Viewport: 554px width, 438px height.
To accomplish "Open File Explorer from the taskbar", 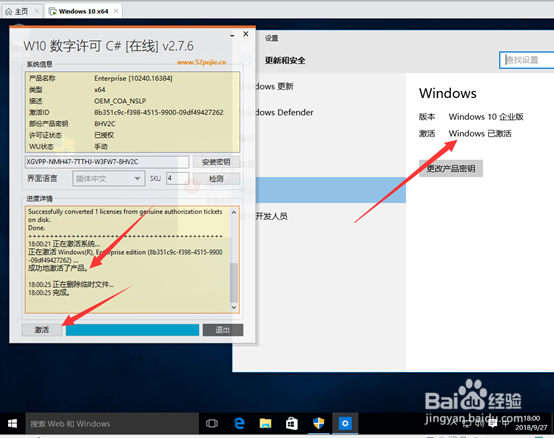I will [265, 423].
